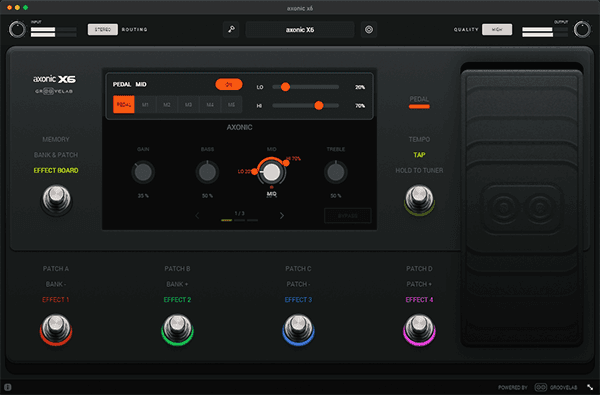The width and height of the screenshot is (600, 395).
Task: Select the M1 assignment tab
Action: pyautogui.click(x=145, y=104)
